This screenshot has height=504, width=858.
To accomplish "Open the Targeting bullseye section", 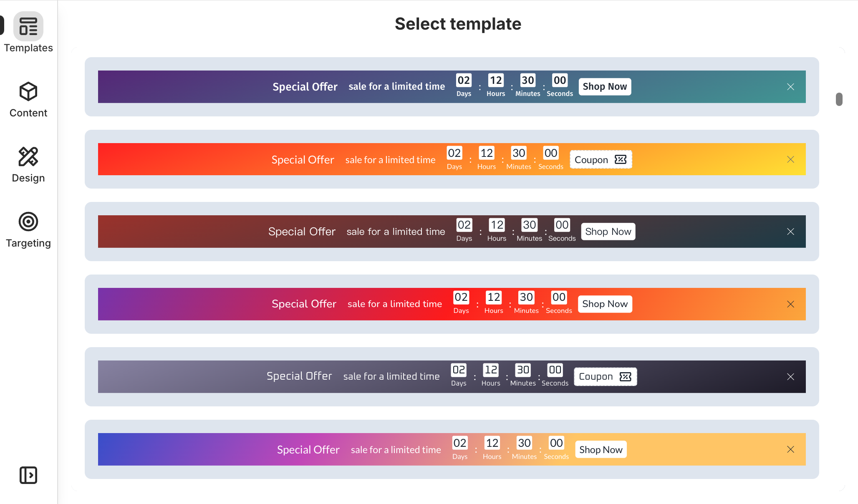I will (x=28, y=222).
